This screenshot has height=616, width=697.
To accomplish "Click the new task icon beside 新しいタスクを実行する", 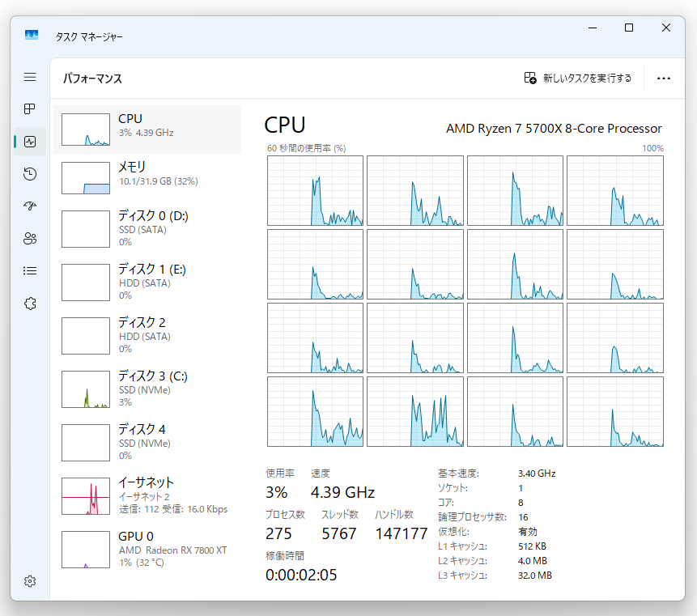I will click(x=530, y=79).
